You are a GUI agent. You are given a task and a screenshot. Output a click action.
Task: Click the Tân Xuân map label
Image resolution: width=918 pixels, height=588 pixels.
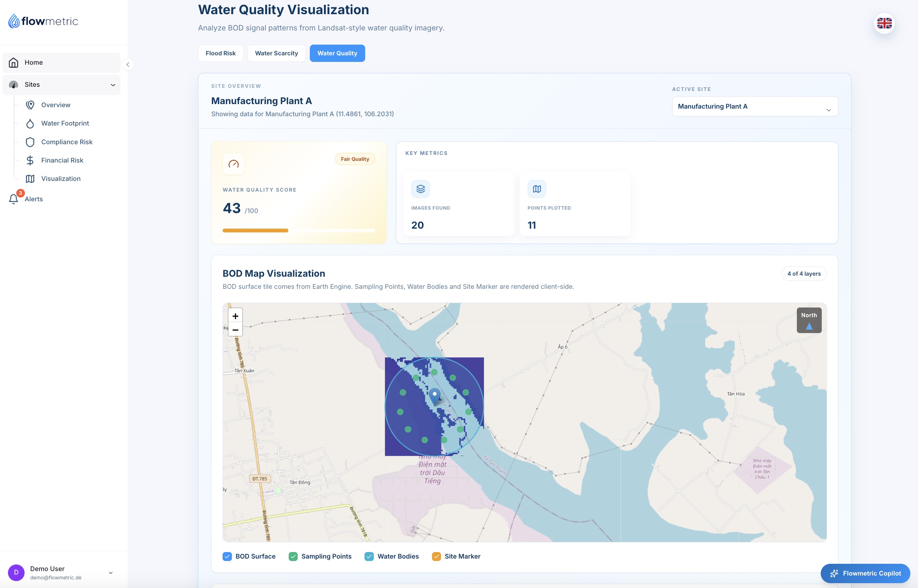tap(244, 370)
